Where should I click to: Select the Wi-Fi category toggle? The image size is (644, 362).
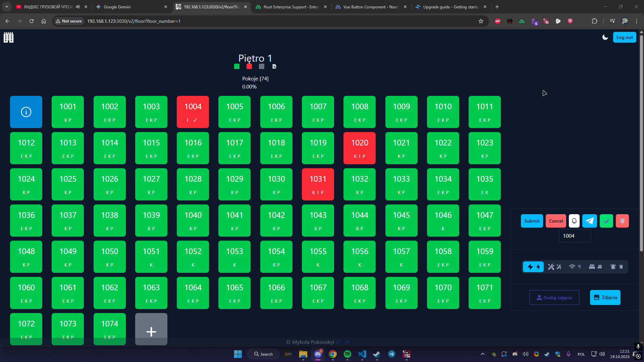coord(575,267)
